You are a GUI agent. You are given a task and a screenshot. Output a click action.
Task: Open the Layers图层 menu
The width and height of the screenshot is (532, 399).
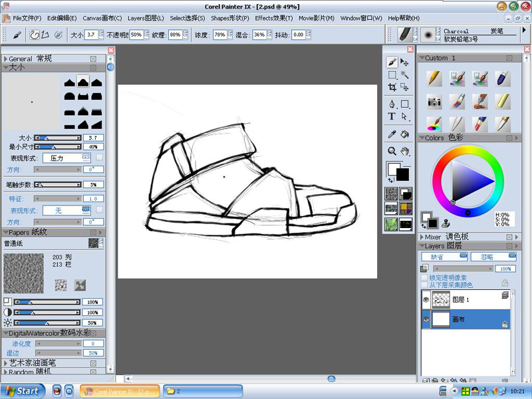tap(146, 18)
